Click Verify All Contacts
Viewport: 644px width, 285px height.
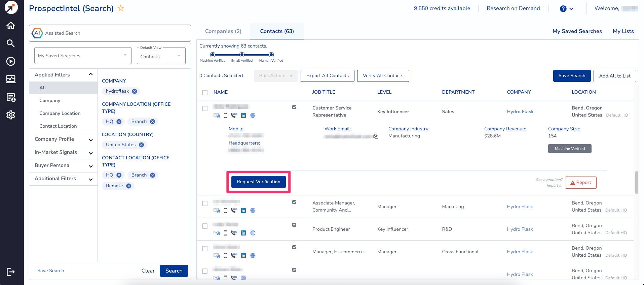point(383,76)
